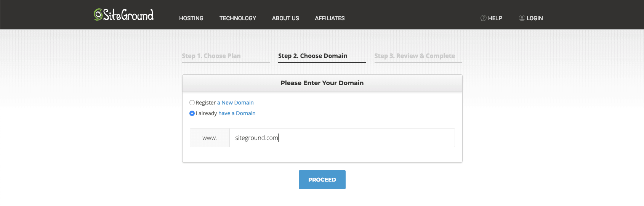Click the blue "have a Domain" link
This screenshot has width=644, height=206.
pyautogui.click(x=237, y=113)
